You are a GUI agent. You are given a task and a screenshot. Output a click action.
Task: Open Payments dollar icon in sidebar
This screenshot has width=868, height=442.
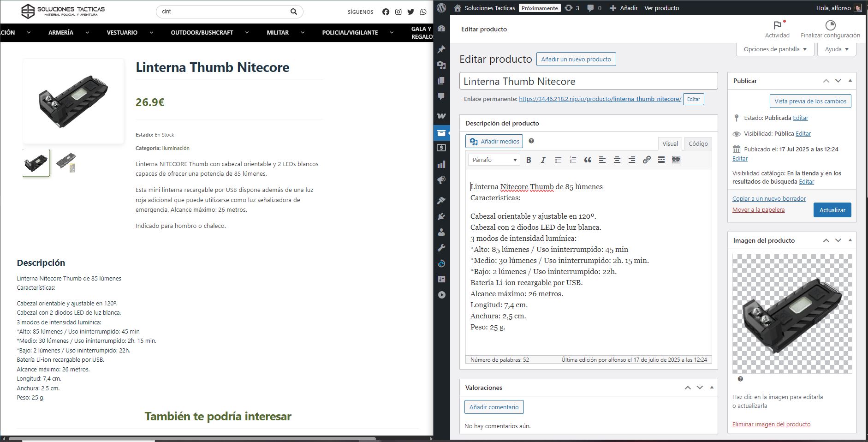[441, 148]
